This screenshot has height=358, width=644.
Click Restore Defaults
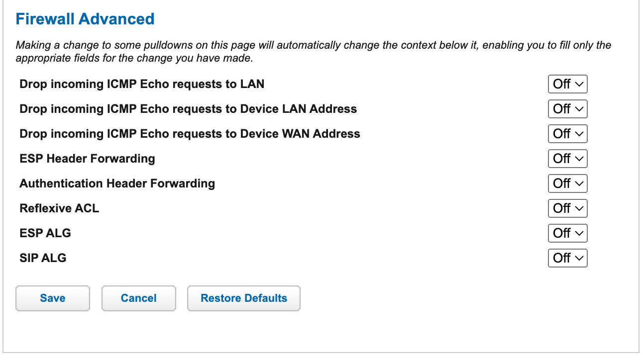click(x=243, y=298)
